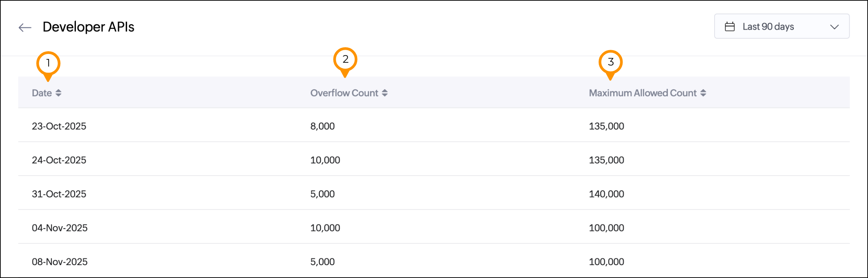Sort by Maximum Allowed Count header
Screen dimensions: 868x278
[x=642, y=93]
